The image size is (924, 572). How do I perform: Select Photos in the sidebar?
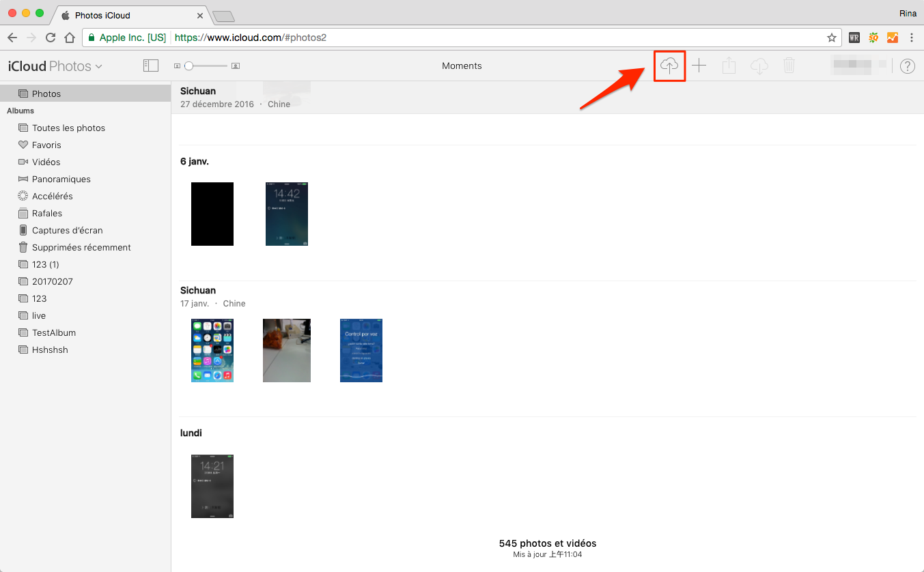pyautogui.click(x=85, y=94)
